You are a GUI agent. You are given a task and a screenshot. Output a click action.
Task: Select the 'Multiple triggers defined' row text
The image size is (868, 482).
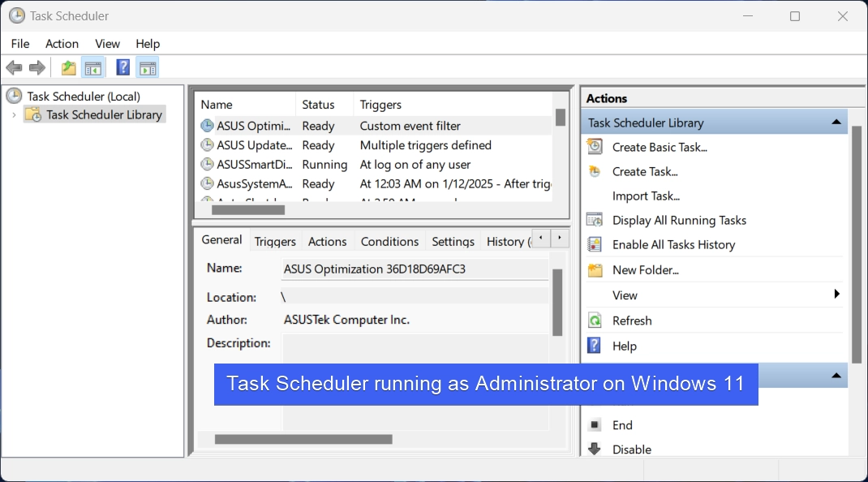coord(426,145)
